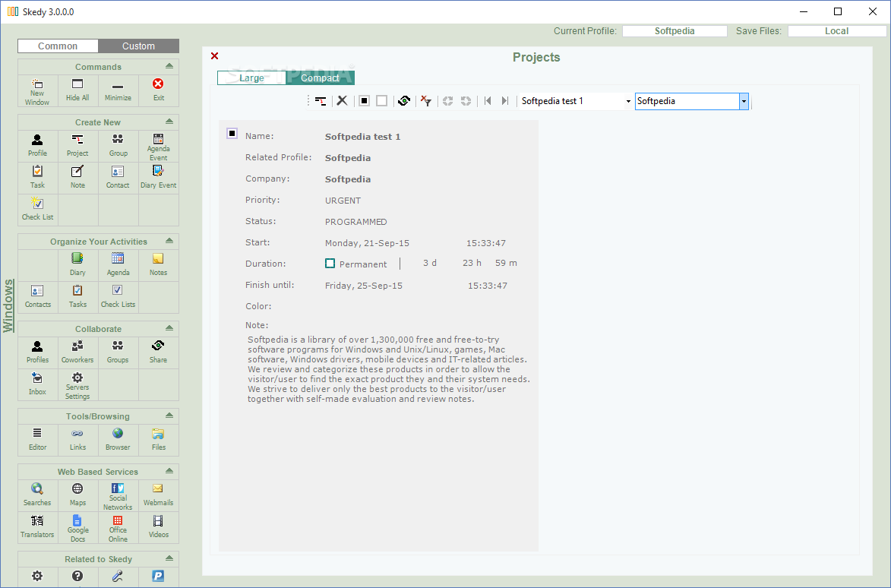Viewport: 891px width, 588px height.
Task: Click the Hide All command icon
Action: [77, 91]
